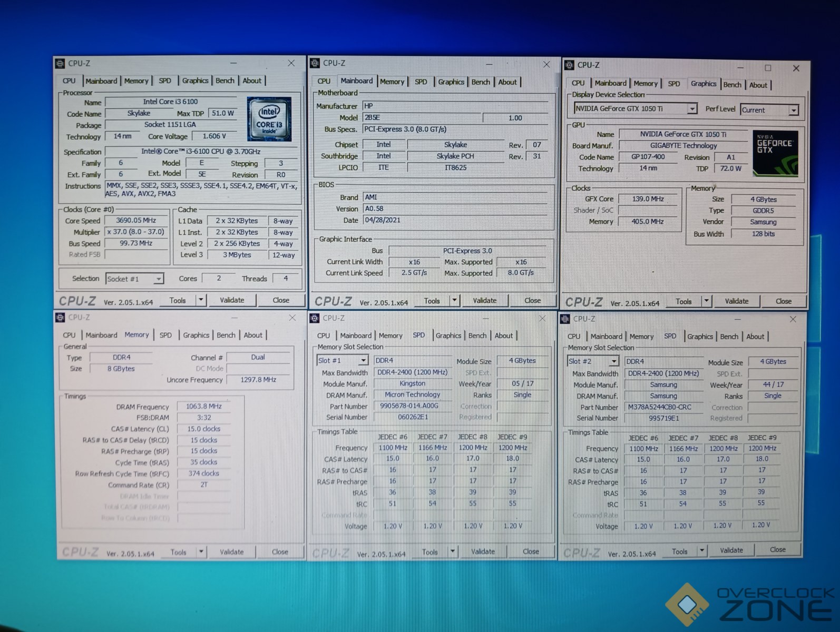This screenshot has height=632, width=840.
Task: Open Memory tab in the Mainboard window
Action: pyautogui.click(x=392, y=82)
